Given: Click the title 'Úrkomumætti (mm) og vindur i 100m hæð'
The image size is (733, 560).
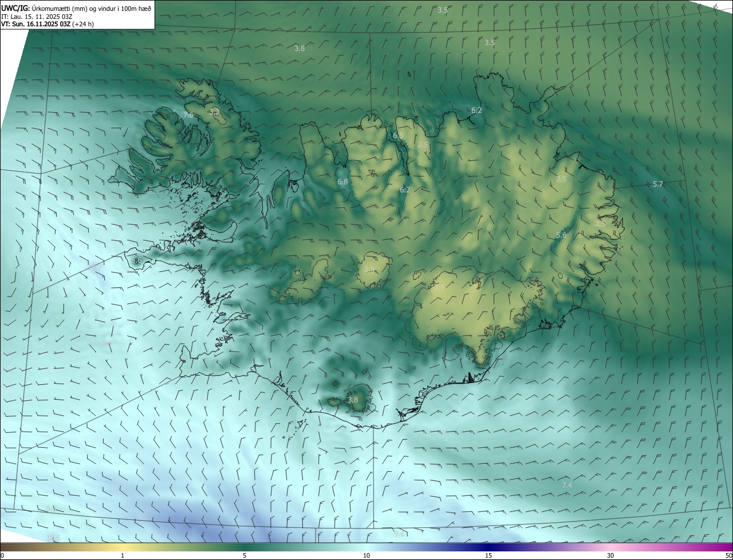Looking at the screenshot, I should pos(92,8).
